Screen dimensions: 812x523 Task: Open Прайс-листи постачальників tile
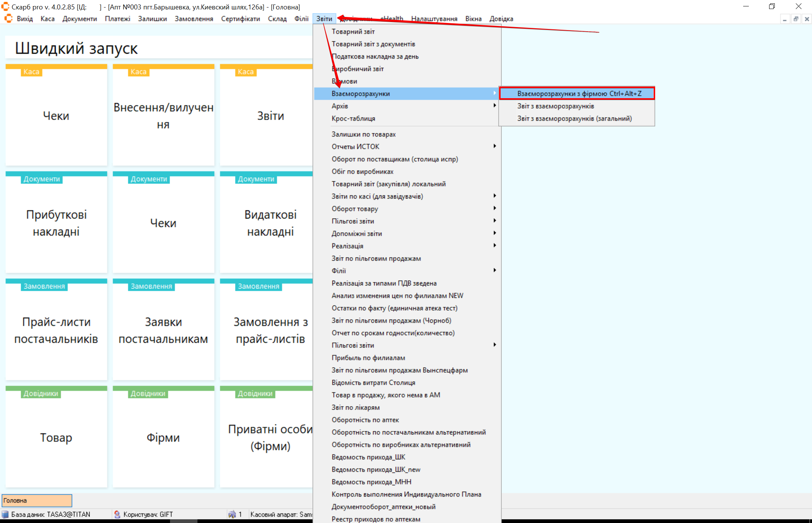pyautogui.click(x=56, y=330)
